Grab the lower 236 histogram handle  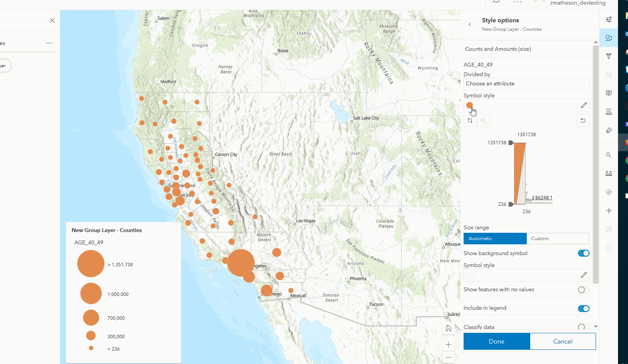[x=511, y=204]
